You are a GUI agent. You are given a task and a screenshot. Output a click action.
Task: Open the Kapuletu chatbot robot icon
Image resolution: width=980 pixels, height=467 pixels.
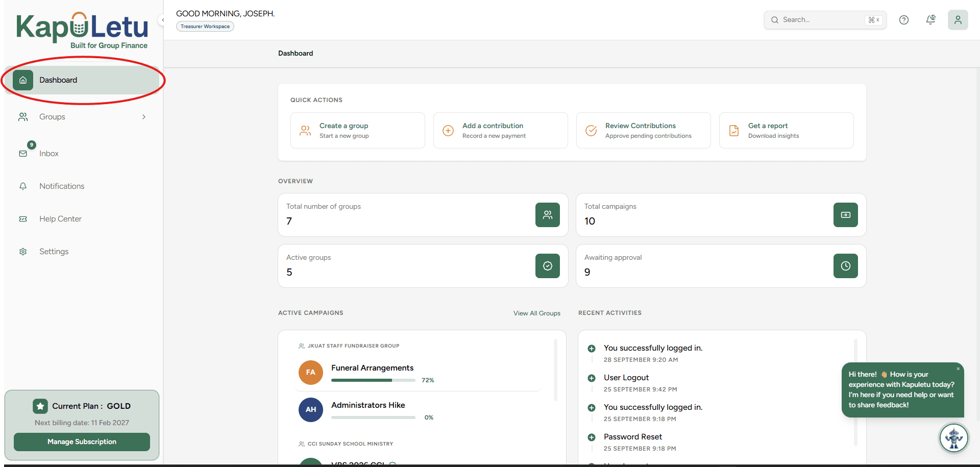click(x=954, y=438)
